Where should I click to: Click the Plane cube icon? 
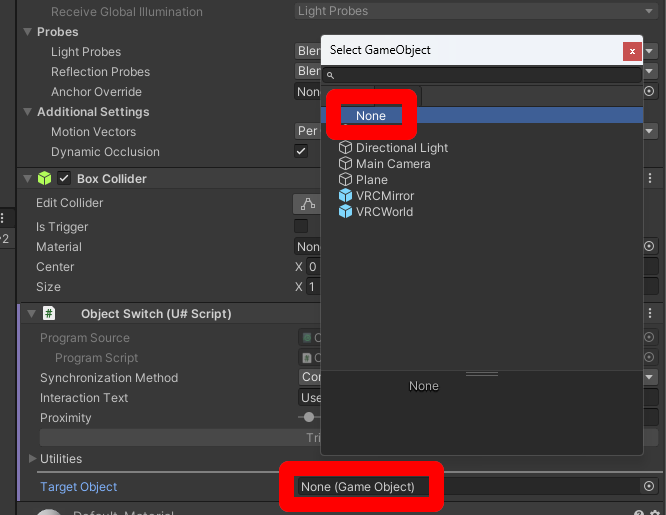click(345, 179)
